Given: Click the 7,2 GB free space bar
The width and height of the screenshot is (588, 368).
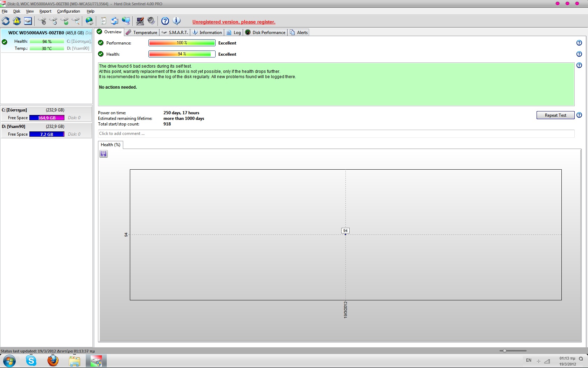Looking at the screenshot, I should [x=47, y=134].
